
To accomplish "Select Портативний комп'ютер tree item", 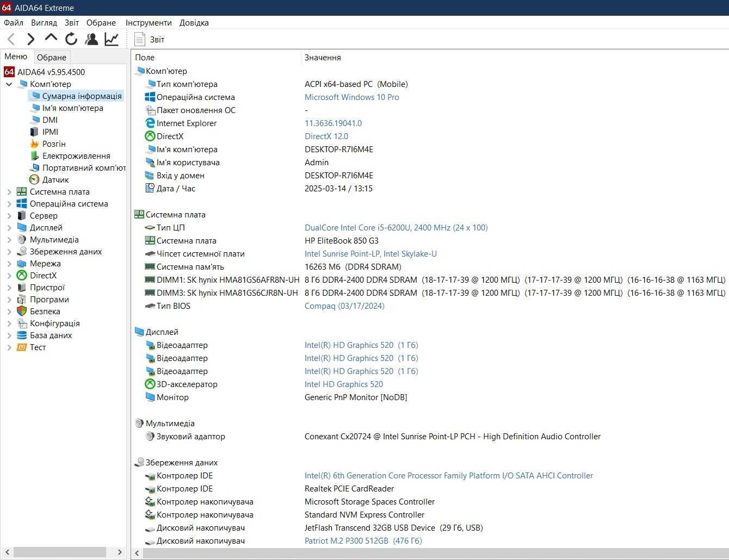I will coord(84,168).
